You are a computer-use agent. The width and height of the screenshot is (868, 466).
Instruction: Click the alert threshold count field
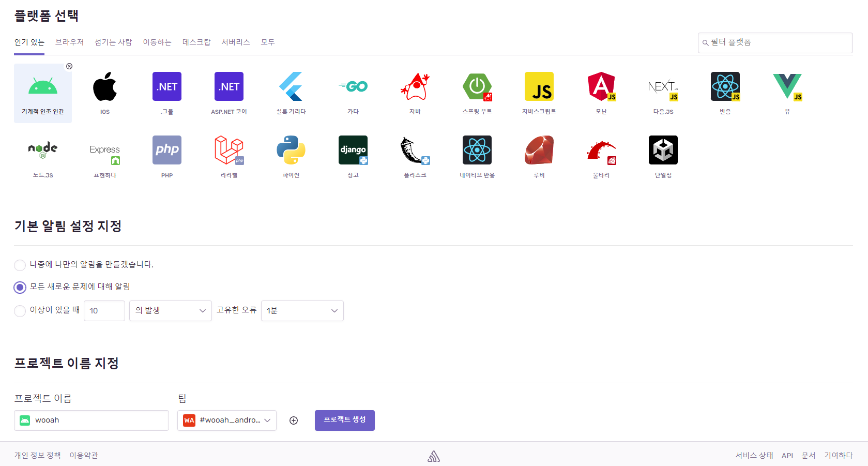pos(104,310)
